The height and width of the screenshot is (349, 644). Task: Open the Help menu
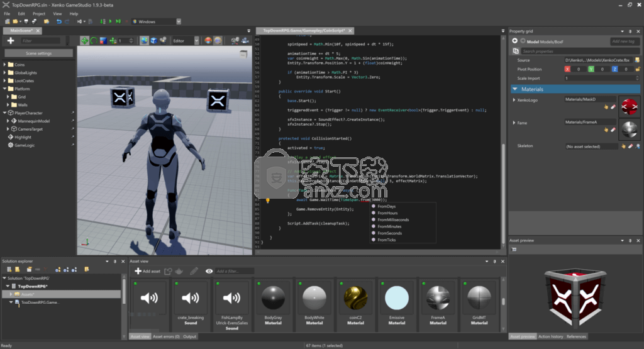(x=74, y=14)
